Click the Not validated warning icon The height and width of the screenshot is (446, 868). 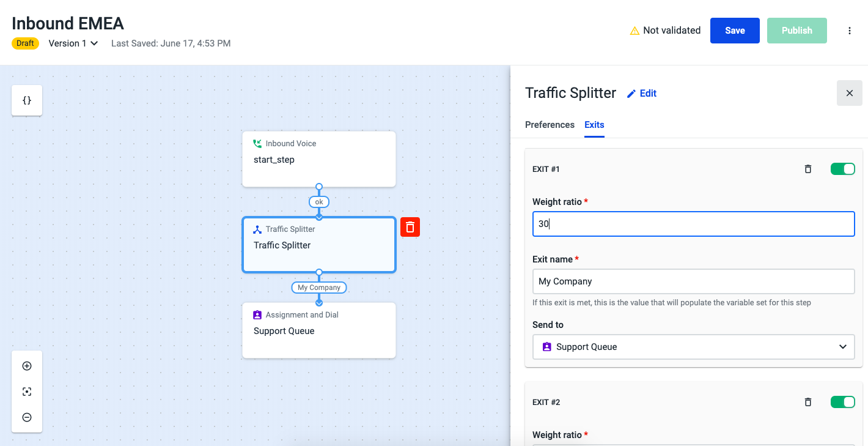(x=634, y=31)
